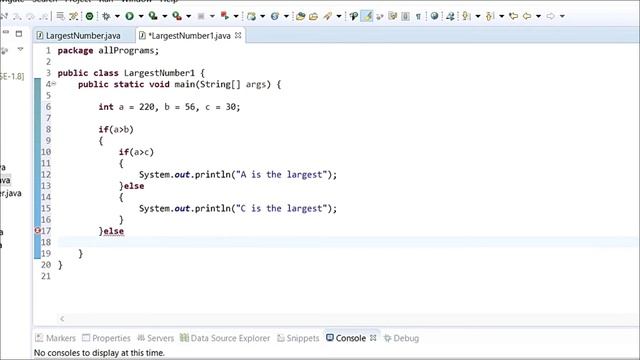Open the Properties view tab
The height and width of the screenshot is (360, 640).
click(106, 338)
